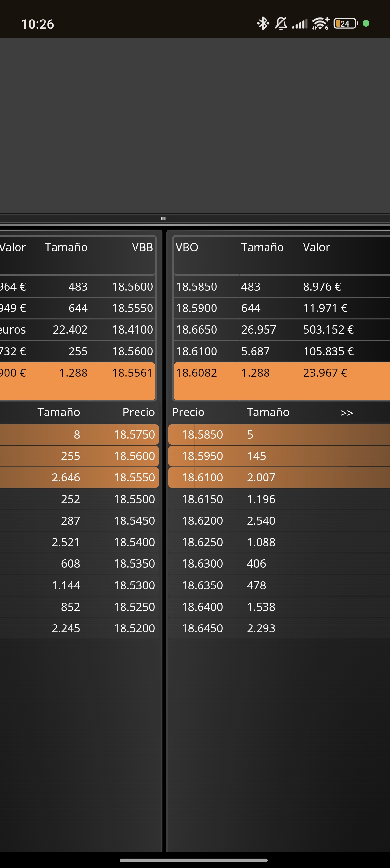The width and height of the screenshot is (390, 868).
Task: Choose the VBO 18.6650 row valued 503.152 €
Action: coord(281,330)
